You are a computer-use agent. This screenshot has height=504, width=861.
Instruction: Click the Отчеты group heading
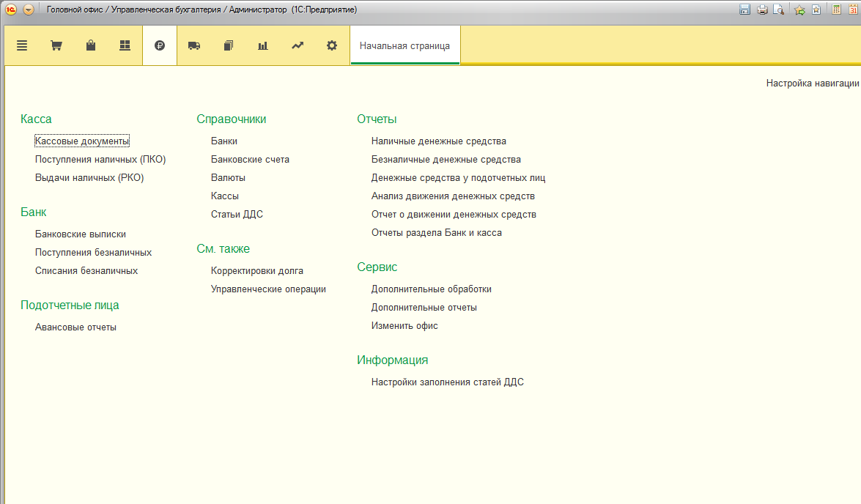tap(377, 119)
